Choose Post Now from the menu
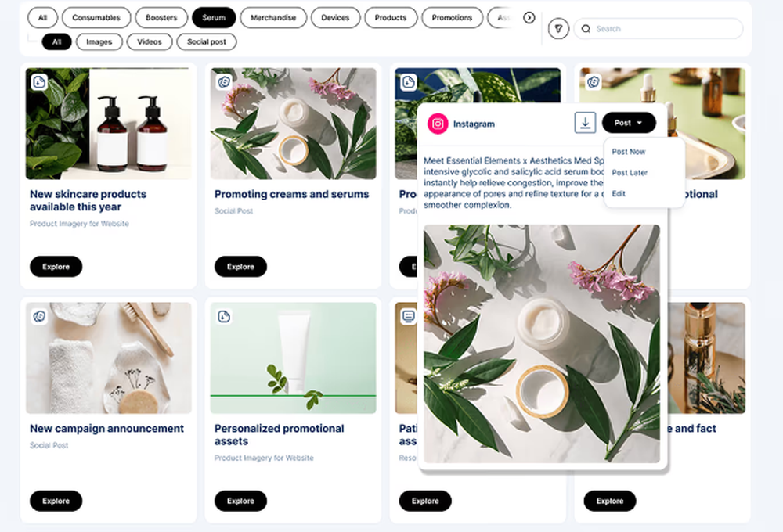 [x=629, y=151]
